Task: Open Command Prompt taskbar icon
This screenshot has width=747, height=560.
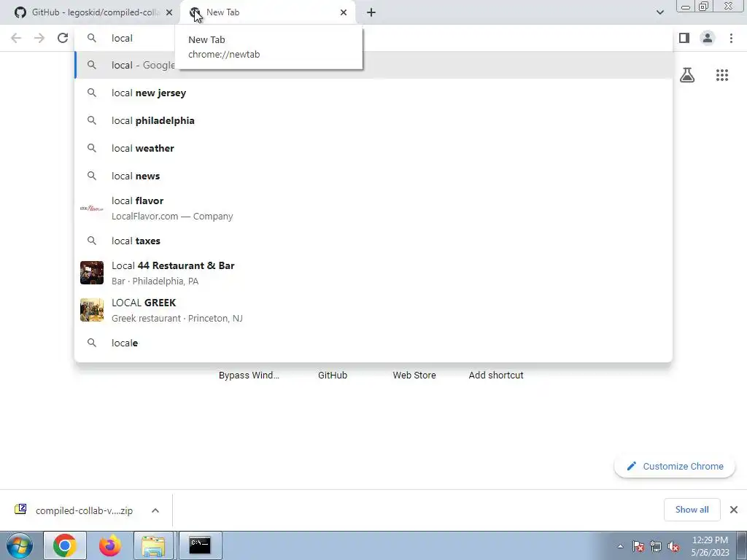Action: pos(200,545)
